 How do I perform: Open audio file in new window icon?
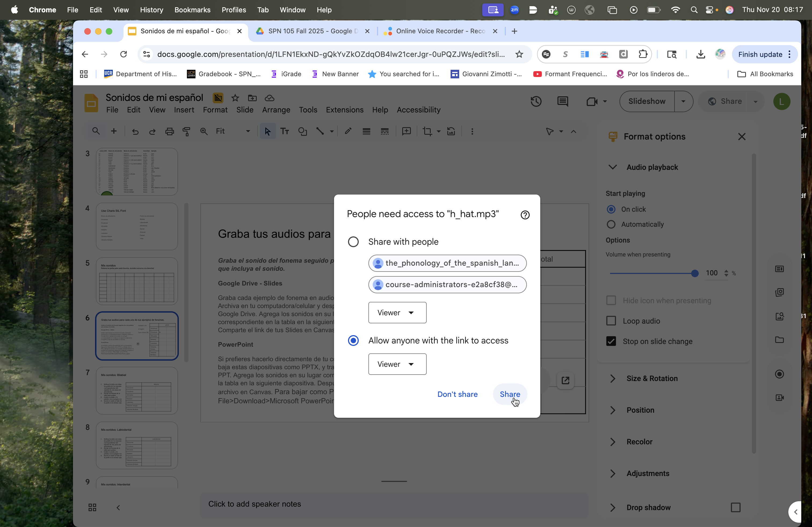click(x=565, y=380)
